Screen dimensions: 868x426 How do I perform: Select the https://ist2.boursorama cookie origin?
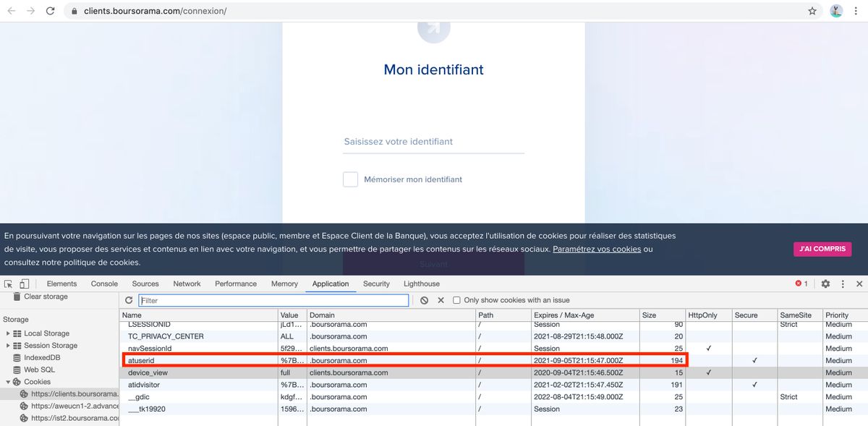click(69, 418)
